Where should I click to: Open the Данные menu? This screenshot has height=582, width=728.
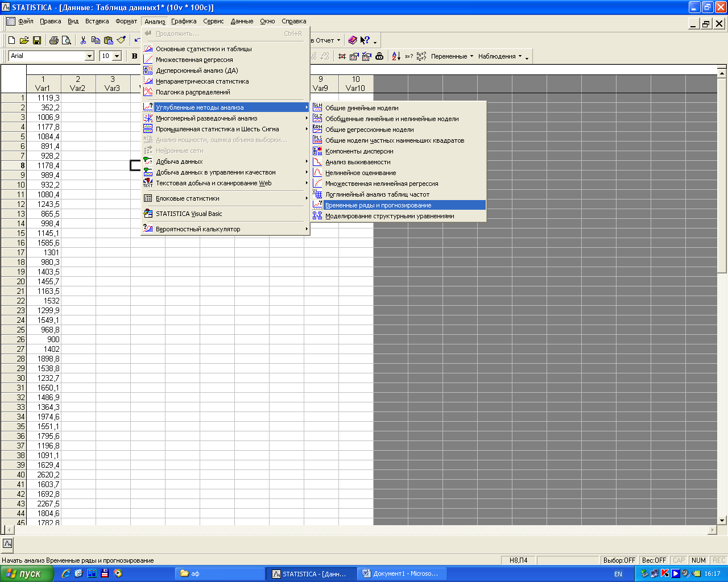242,21
